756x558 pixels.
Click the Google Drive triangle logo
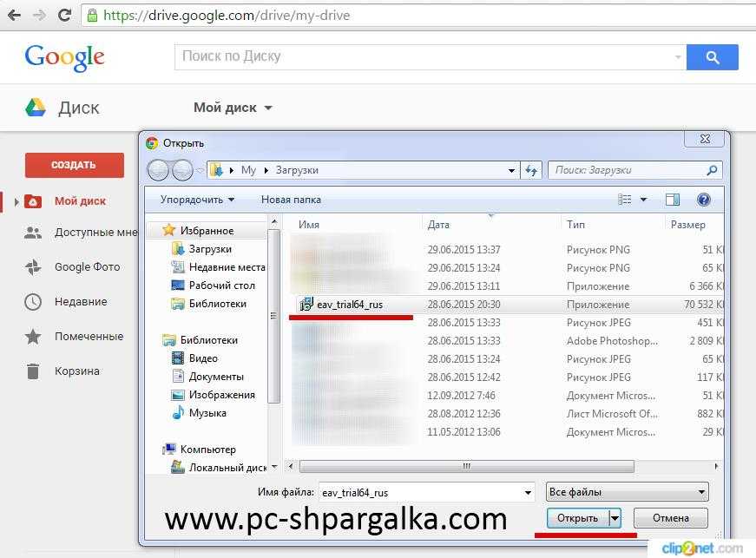[x=36, y=108]
